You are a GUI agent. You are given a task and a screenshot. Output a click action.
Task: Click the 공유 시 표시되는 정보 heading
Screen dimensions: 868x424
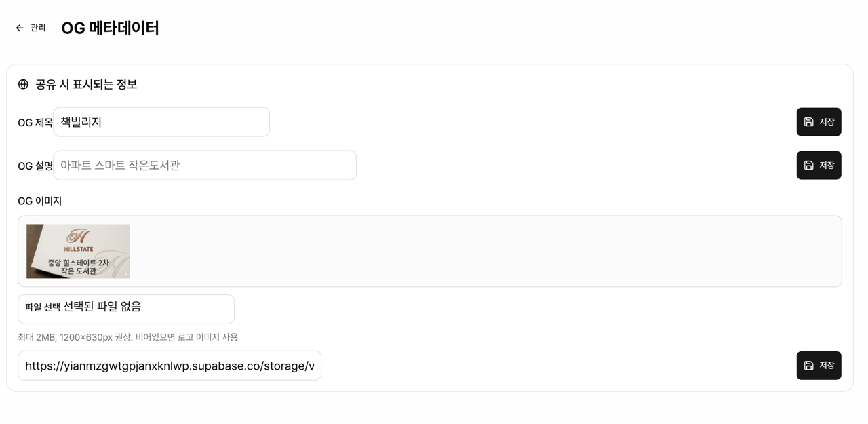[86, 84]
